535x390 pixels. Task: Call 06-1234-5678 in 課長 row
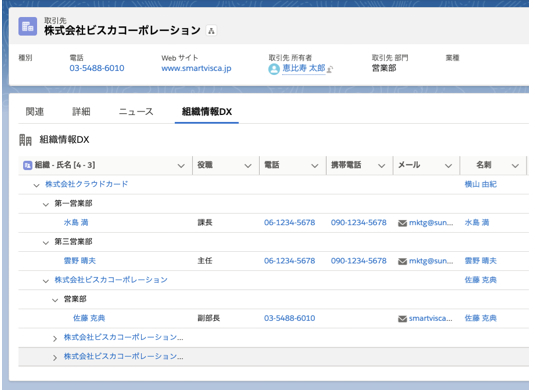click(289, 222)
